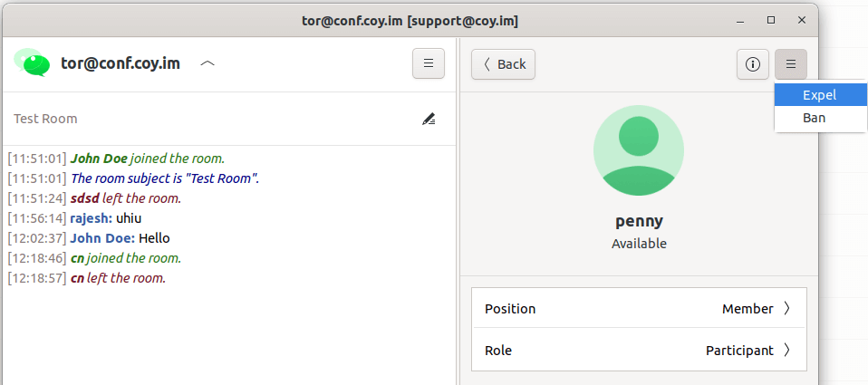Click penny's green avatar picture
Viewport: 868px width, 385px height.
coord(639,150)
